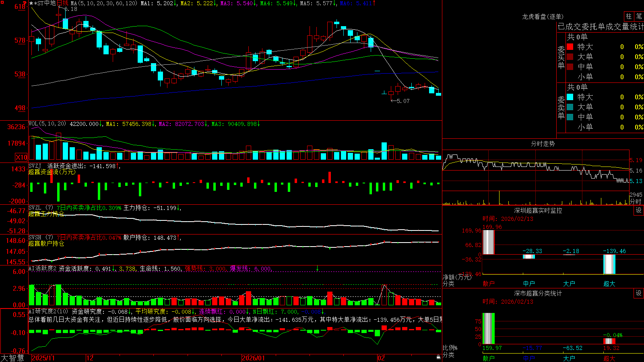Screen dimensions: 644x362
Task: Open 设 settings for 深市超赢分类统计
Action: pos(639,293)
